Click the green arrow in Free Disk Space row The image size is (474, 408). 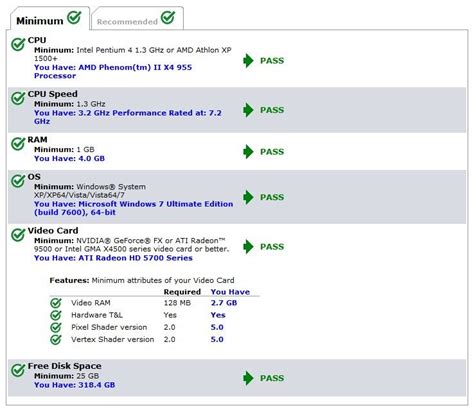coord(248,378)
